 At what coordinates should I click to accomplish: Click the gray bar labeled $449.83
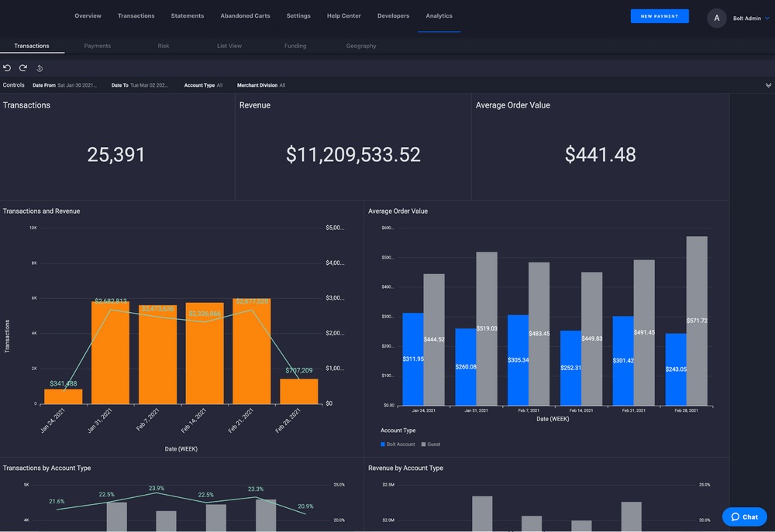click(x=591, y=339)
